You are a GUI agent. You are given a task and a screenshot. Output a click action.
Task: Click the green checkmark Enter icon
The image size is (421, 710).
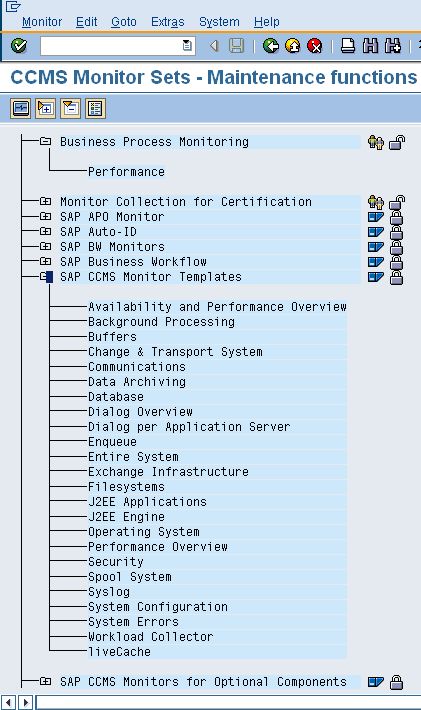click(x=19, y=46)
